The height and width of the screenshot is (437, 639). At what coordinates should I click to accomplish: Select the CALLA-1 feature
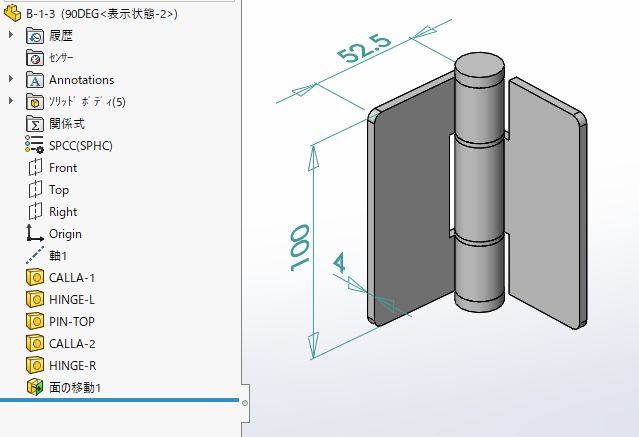coord(72,278)
